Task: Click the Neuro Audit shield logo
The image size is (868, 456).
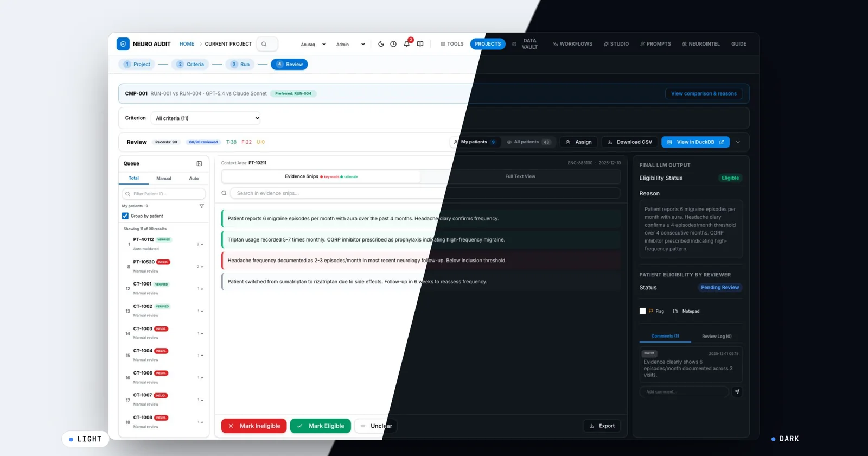Action: 123,44
